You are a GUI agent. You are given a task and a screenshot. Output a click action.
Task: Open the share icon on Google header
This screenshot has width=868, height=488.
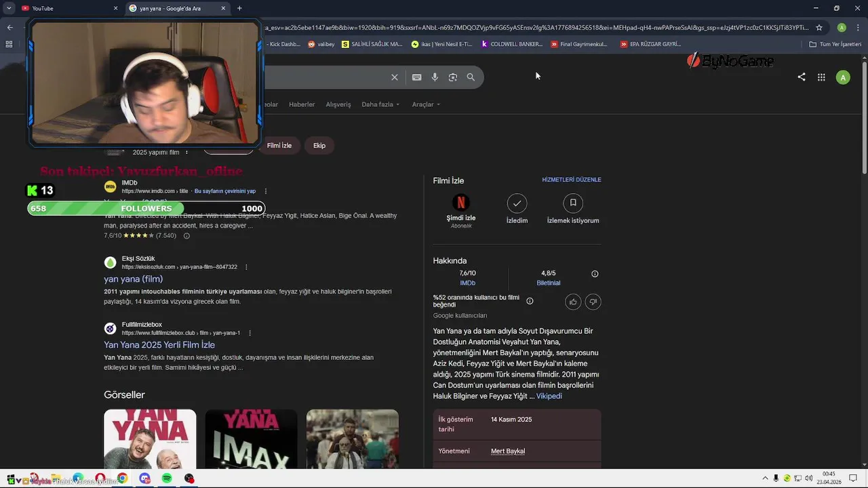click(802, 77)
